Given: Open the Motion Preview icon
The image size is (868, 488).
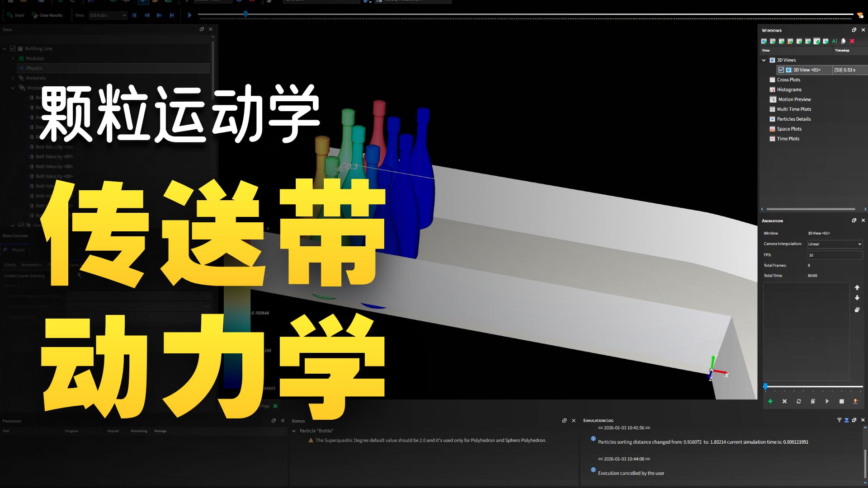Looking at the screenshot, I should pos(773,99).
